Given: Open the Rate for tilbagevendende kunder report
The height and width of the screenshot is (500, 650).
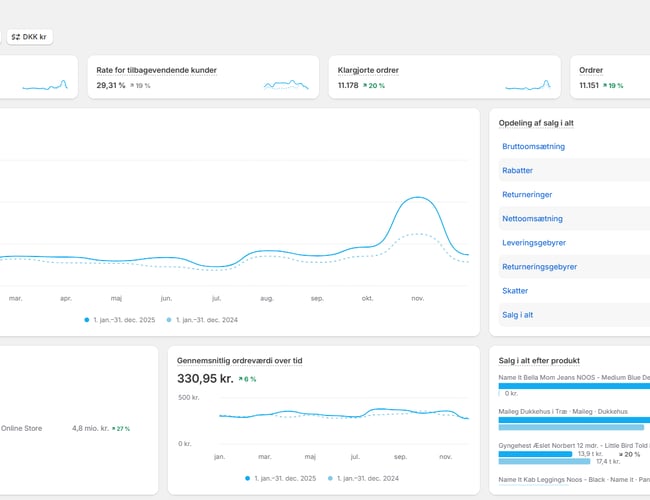Looking at the screenshot, I should [156, 70].
